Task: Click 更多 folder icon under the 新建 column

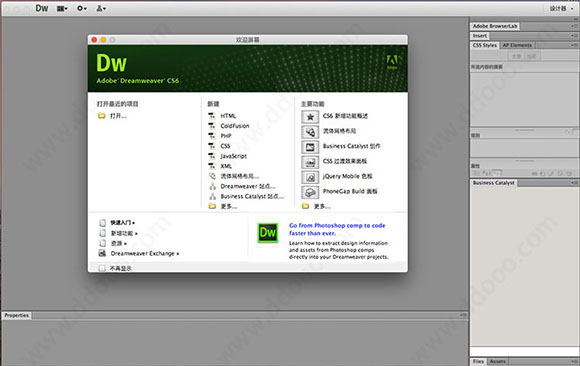Action: [212, 206]
